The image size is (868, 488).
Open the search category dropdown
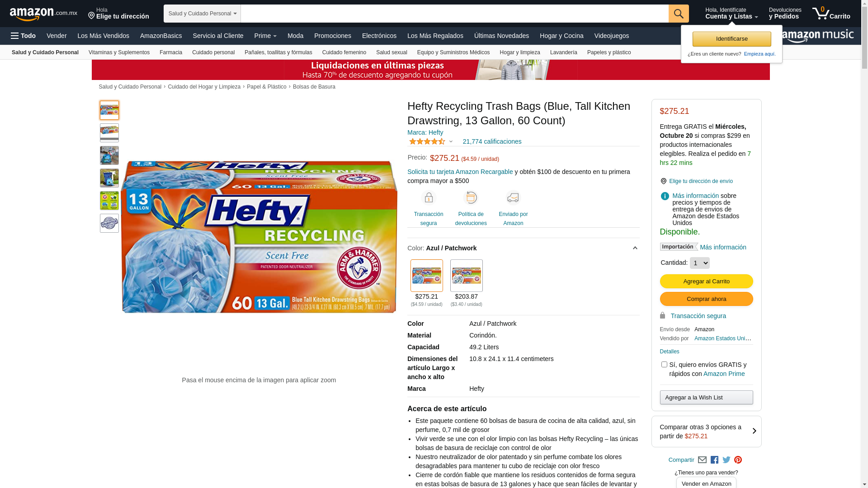coord(202,14)
